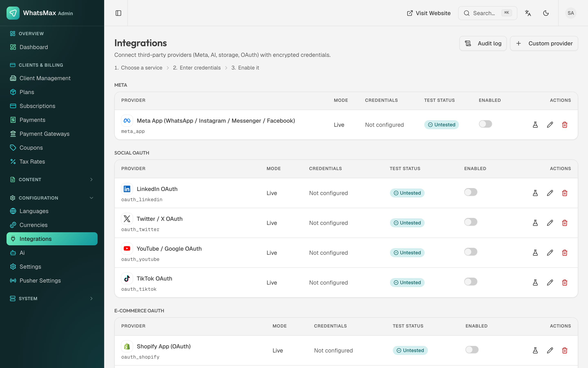This screenshot has width=588, height=368.
Task: Delete the LinkedIn OAuth provider
Action: tap(565, 193)
